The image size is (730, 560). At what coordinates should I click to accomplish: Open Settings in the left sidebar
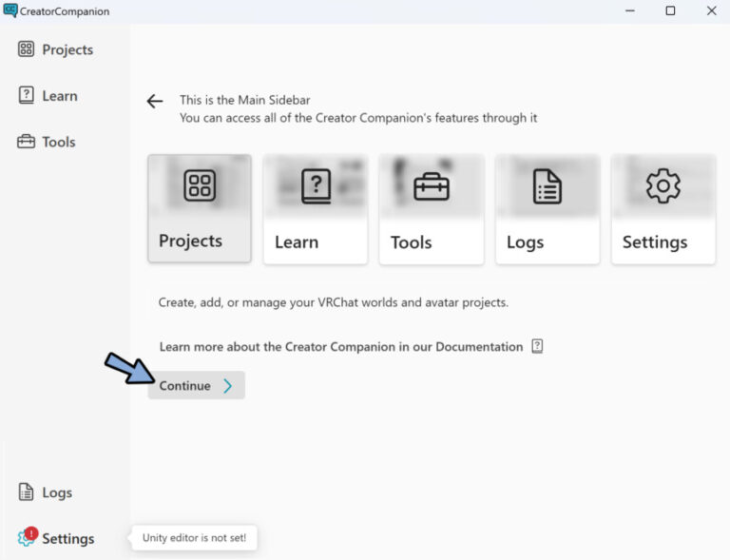point(56,538)
